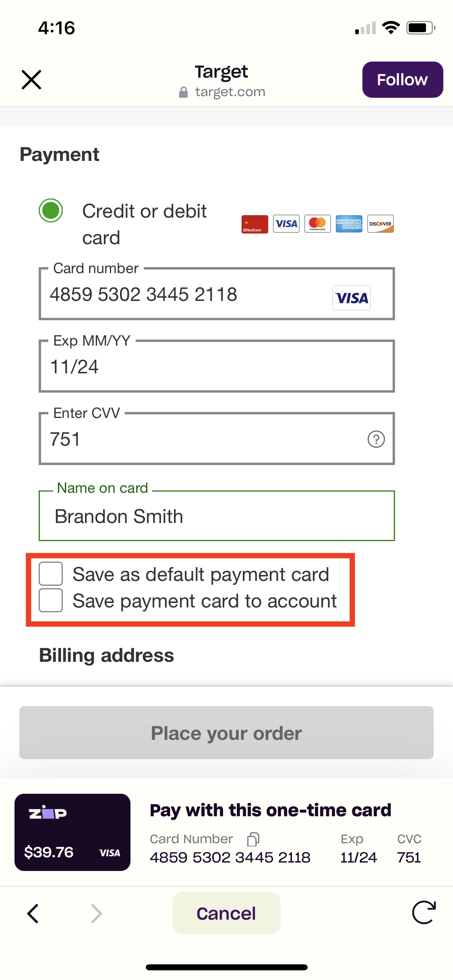Check Save as default payment card
This screenshot has height=980, width=453.
[x=51, y=574]
